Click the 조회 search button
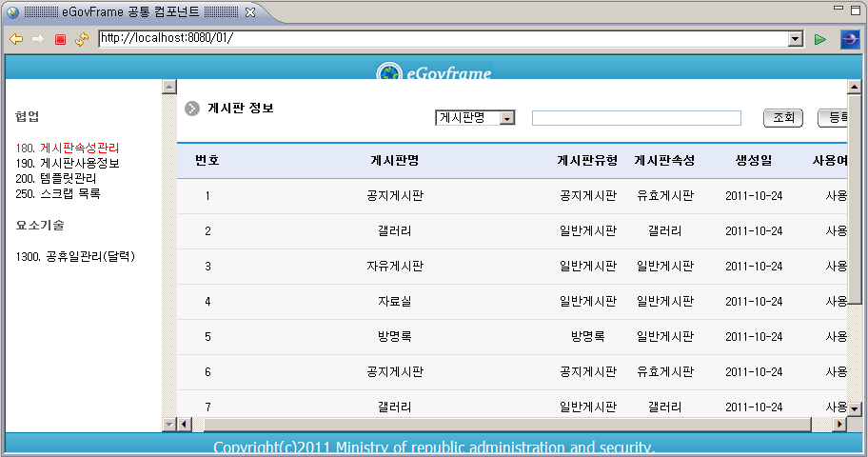868x457 pixels. [783, 118]
